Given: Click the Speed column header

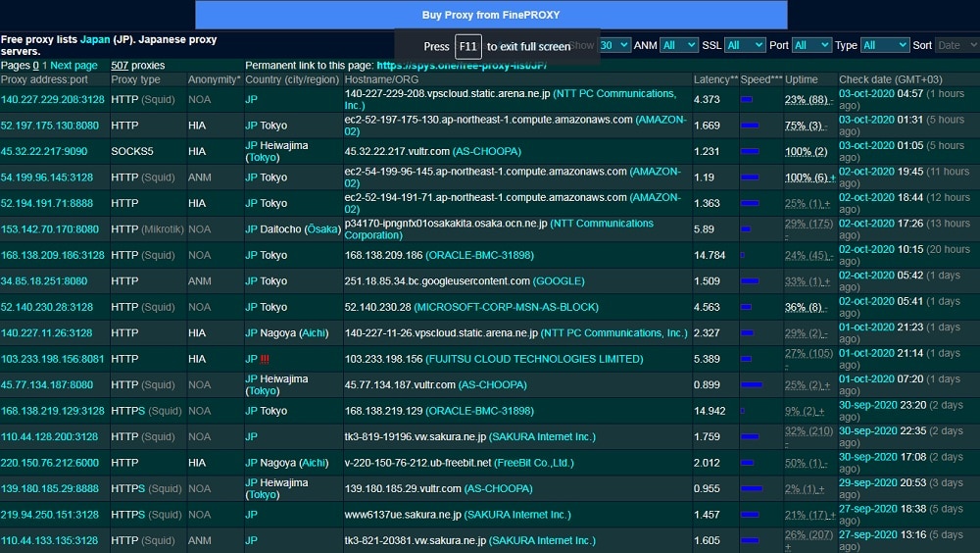Looking at the screenshot, I should pos(761,79).
